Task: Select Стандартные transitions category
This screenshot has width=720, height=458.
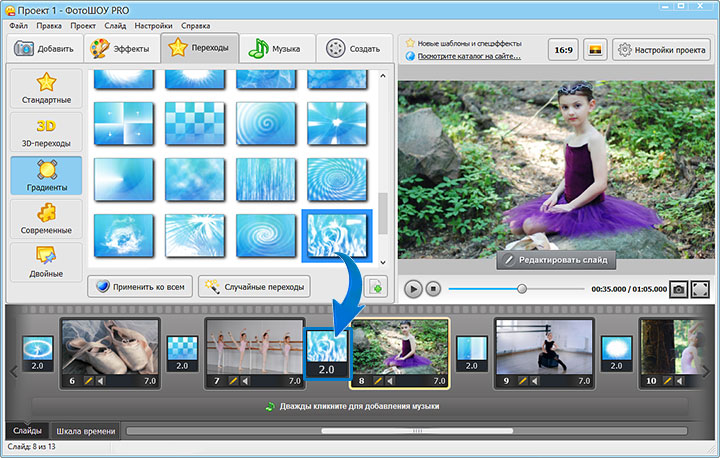Action: point(46,88)
